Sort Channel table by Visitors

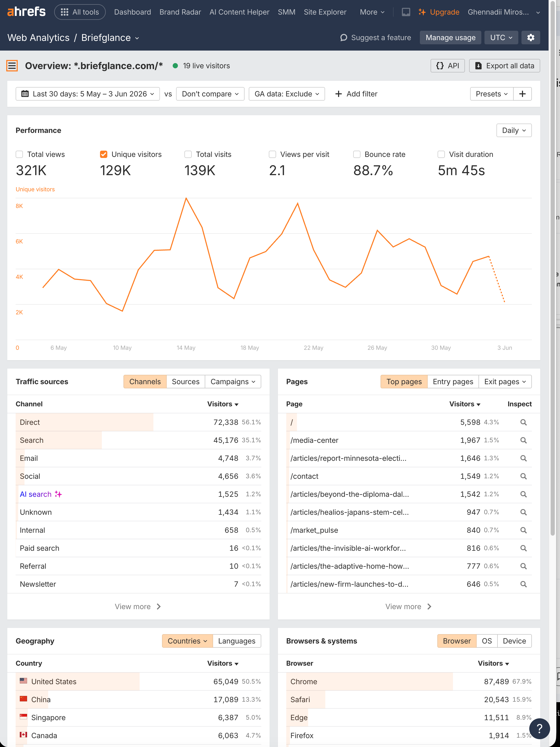[223, 404]
